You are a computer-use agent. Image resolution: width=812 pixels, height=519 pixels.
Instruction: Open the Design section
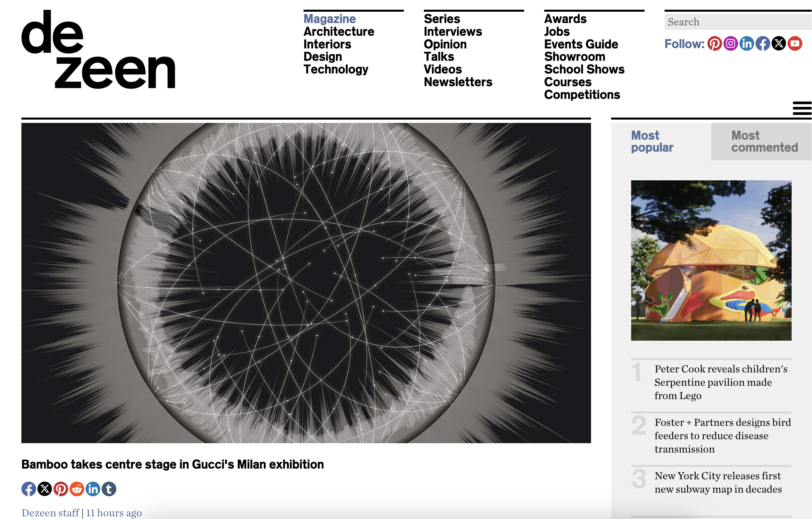(323, 57)
